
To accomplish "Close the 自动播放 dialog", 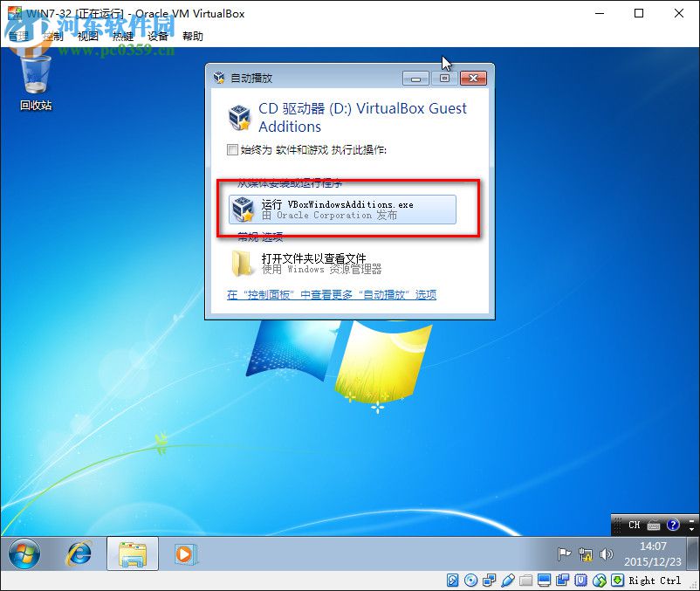I will click(473, 79).
